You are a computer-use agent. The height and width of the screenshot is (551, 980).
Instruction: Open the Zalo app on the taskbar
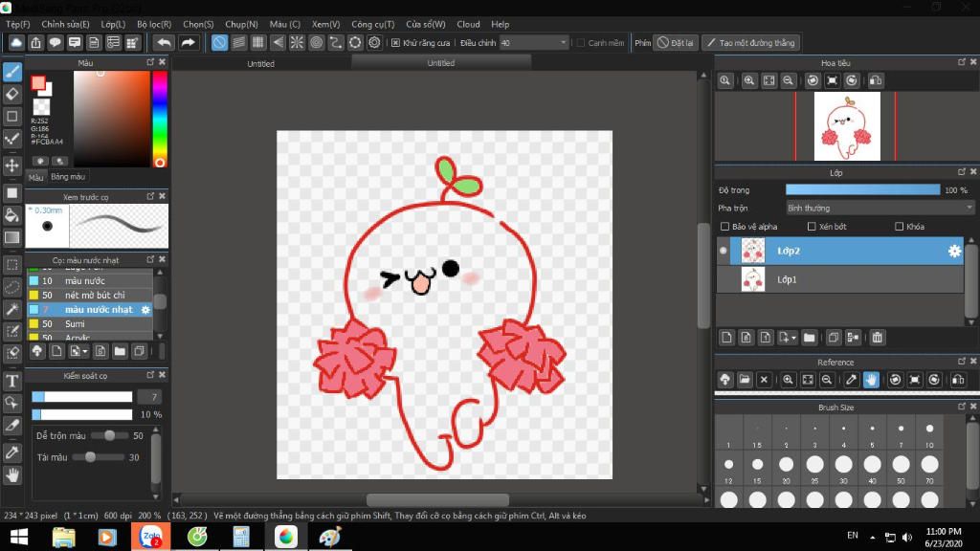tap(150, 537)
